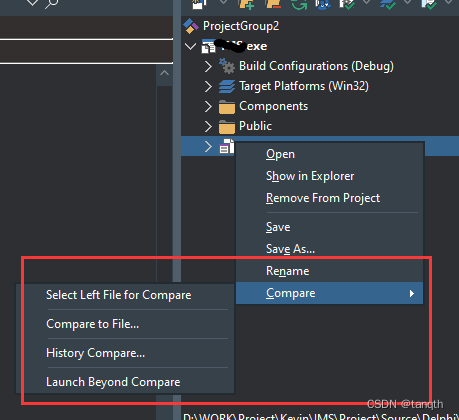The height and width of the screenshot is (420, 459).
Task: Click the blue layers icon with green check
Action: coord(387,4)
